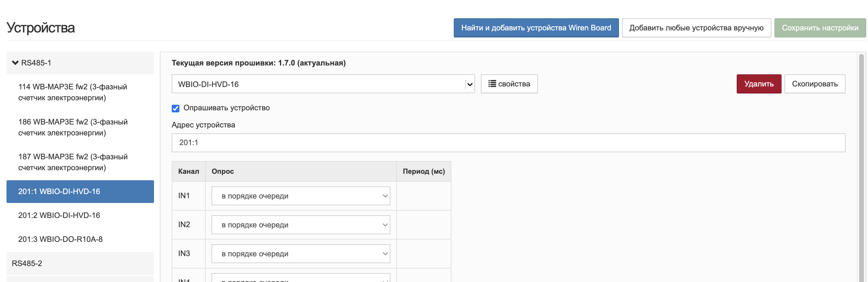Viewport: 868px width, 282px height.
Task: Select device 187 WB-MAP3E fw2
Action: 73,162
